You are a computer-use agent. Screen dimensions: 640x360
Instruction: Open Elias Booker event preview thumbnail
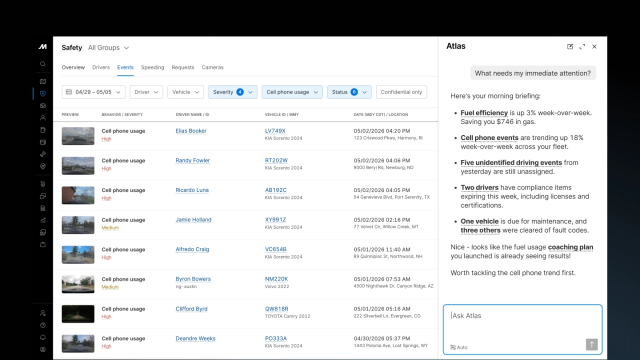pyautogui.click(x=78, y=136)
